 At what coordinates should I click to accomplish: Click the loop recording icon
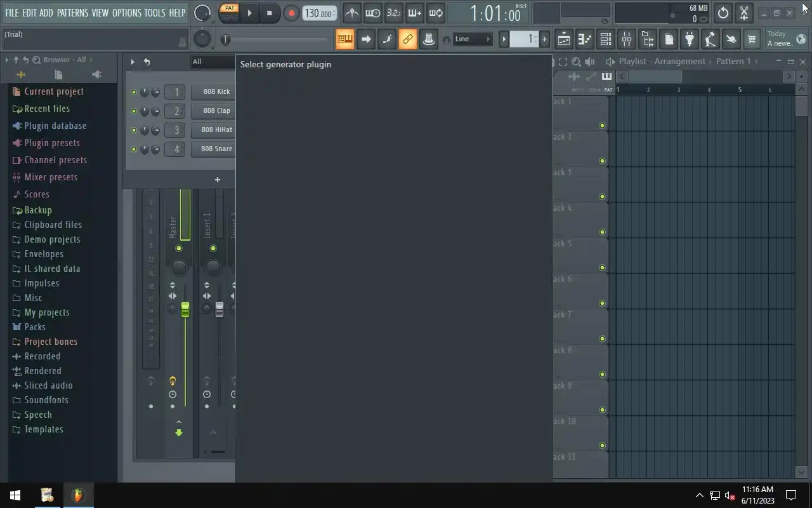[436, 13]
